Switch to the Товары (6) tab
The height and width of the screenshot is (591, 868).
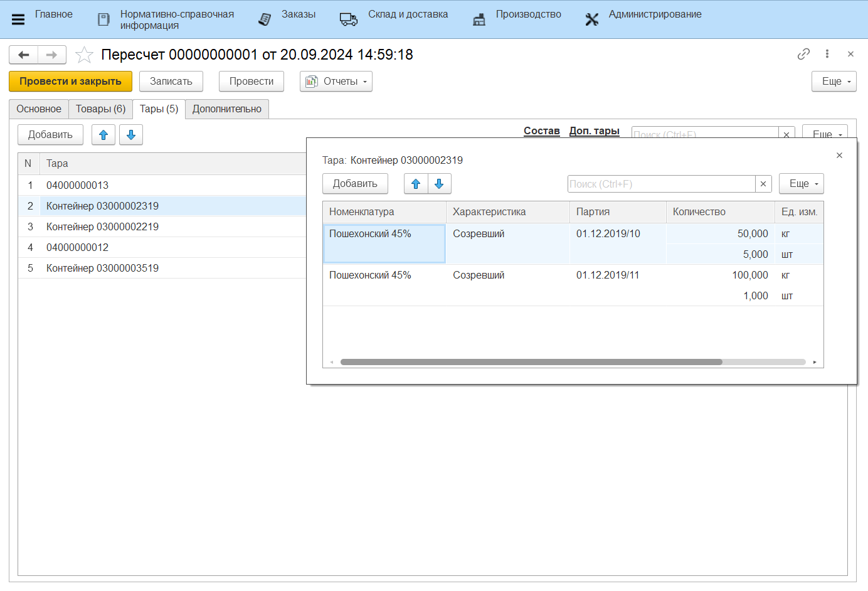coord(100,109)
